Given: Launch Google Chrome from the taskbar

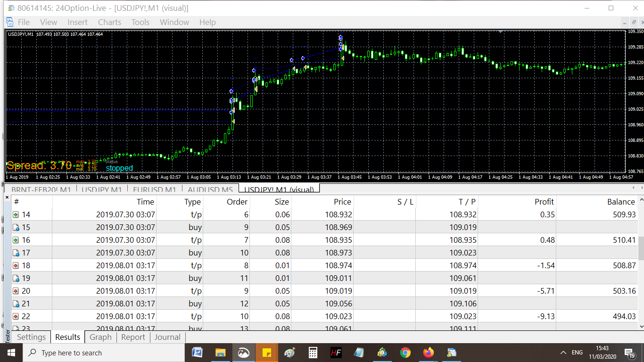Looking at the screenshot, I should coord(405,353).
